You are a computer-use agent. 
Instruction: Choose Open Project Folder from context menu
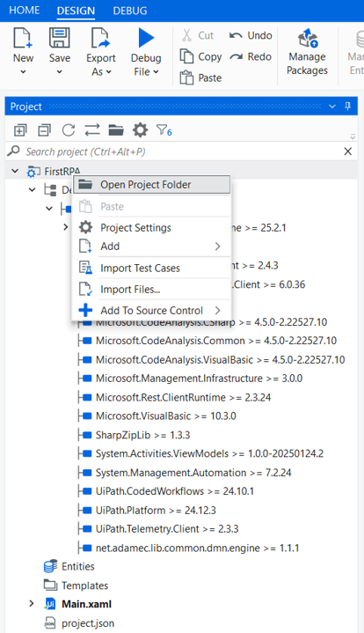click(151, 185)
